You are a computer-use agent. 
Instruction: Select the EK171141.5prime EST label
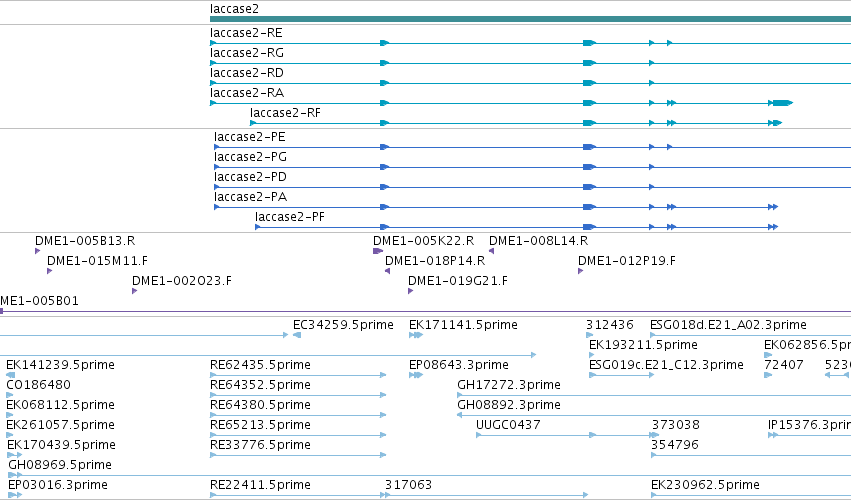(463, 325)
